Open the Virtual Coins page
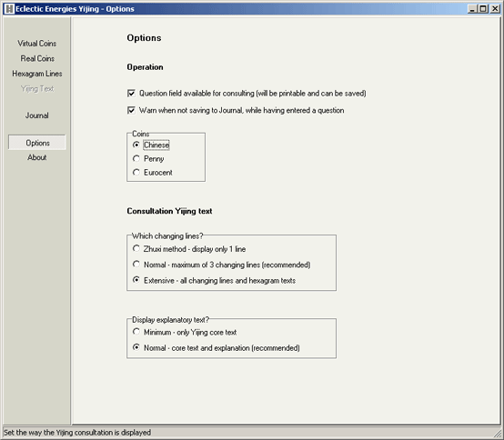The width and height of the screenshot is (504, 440). coord(37,44)
